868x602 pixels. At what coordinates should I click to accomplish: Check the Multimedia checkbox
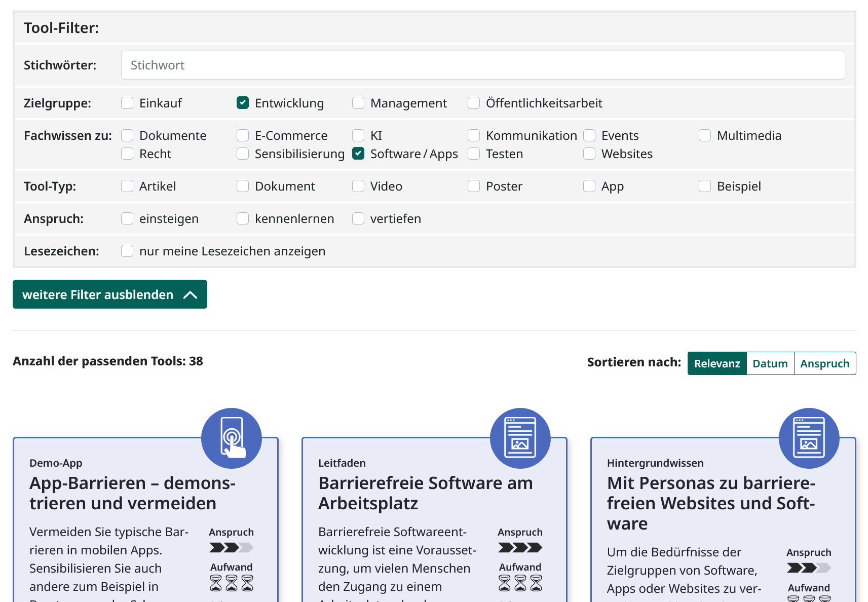click(x=705, y=135)
